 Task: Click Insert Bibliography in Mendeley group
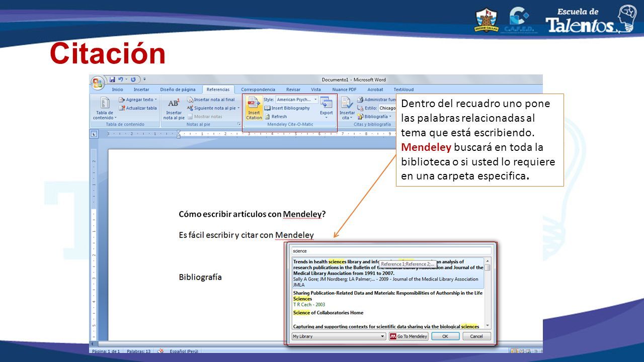click(x=287, y=108)
